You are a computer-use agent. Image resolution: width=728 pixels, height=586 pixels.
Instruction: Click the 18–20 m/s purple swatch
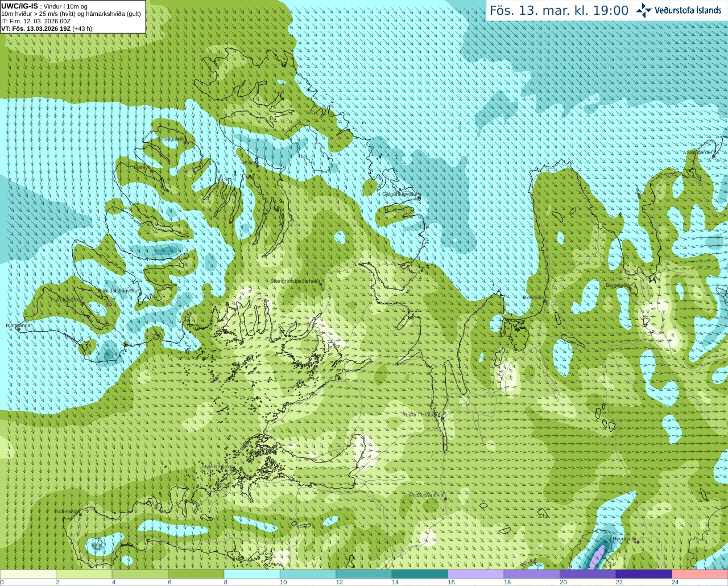[x=532, y=574]
